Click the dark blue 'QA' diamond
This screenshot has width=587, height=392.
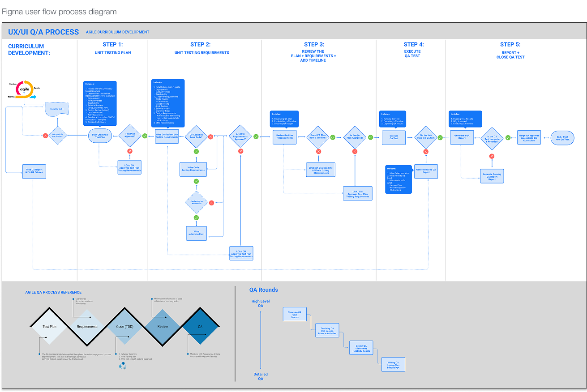click(x=200, y=327)
